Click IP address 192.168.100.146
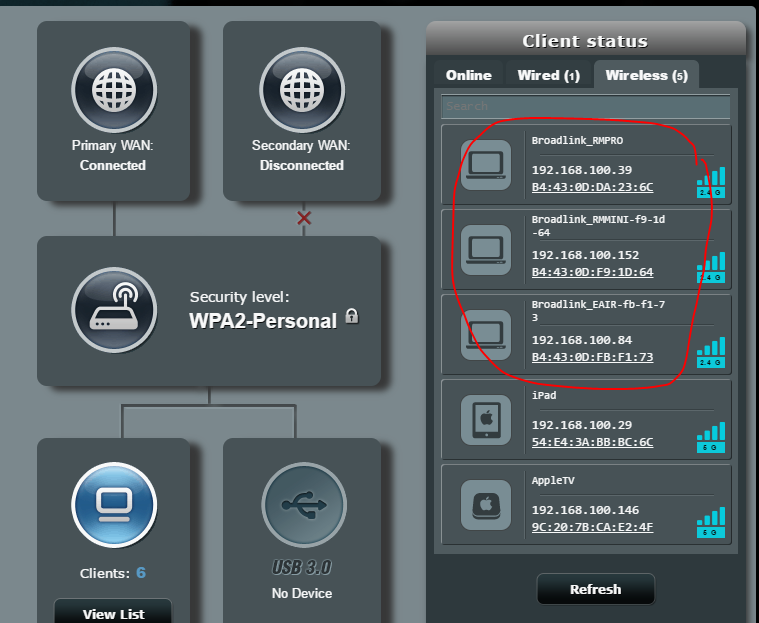The width and height of the screenshot is (759, 623). (x=585, y=510)
